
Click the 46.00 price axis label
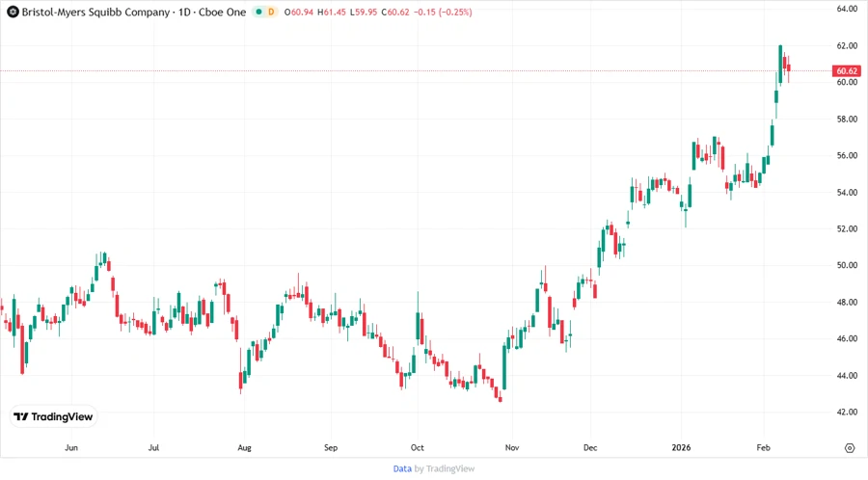pos(847,338)
